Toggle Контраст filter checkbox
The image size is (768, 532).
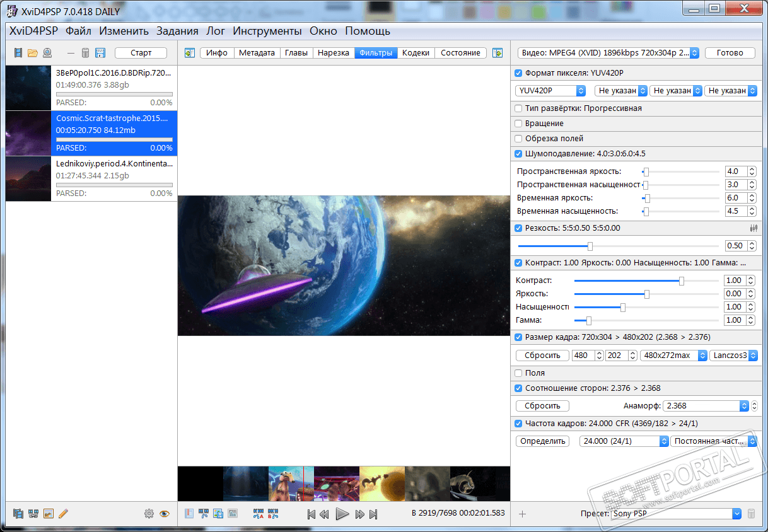pos(519,262)
